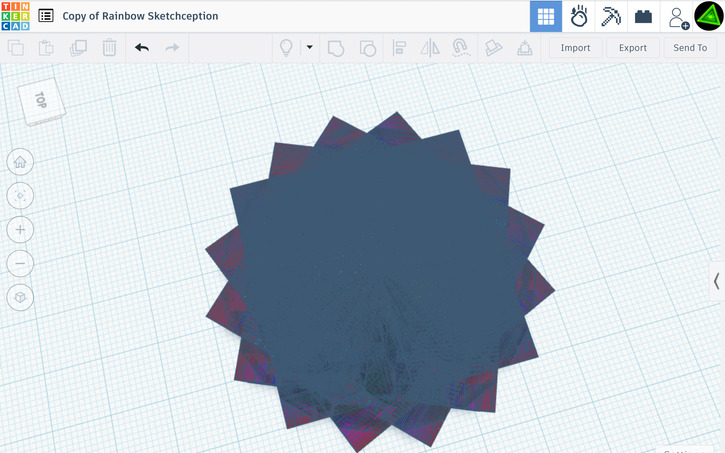Image resolution: width=725 pixels, height=453 pixels.
Task: Select the design name Copy of Rainbow Sketchception
Action: [x=140, y=16]
